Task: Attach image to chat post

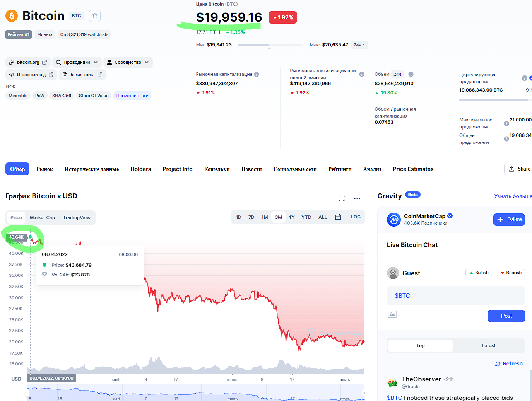Action: click(x=392, y=314)
